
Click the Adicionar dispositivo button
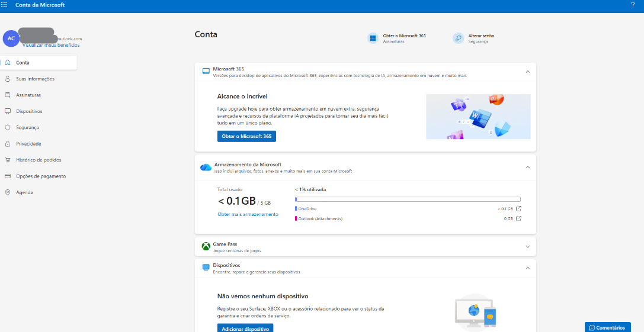(x=245, y=328)
